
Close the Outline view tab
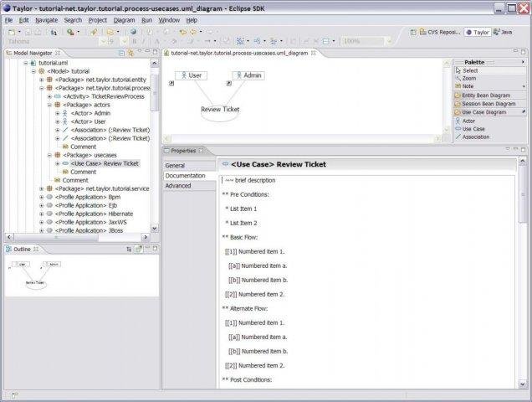pos(36,249)
